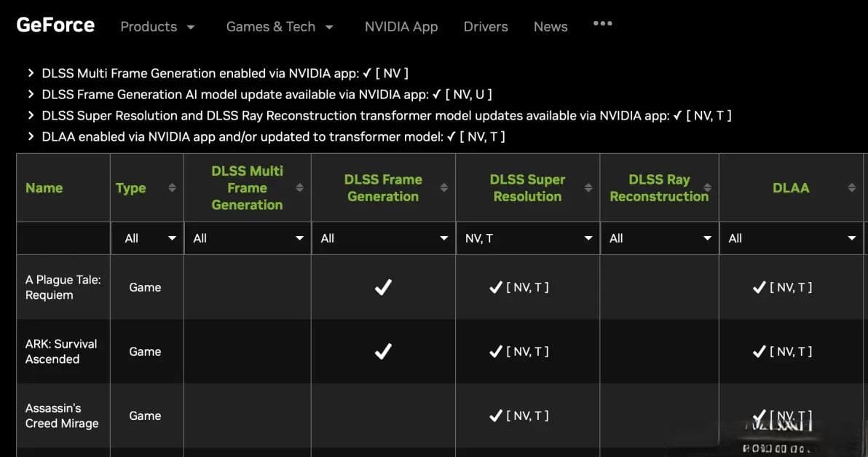Sort by DLSS Super Resolution arrows

click(x=588, y=188)
